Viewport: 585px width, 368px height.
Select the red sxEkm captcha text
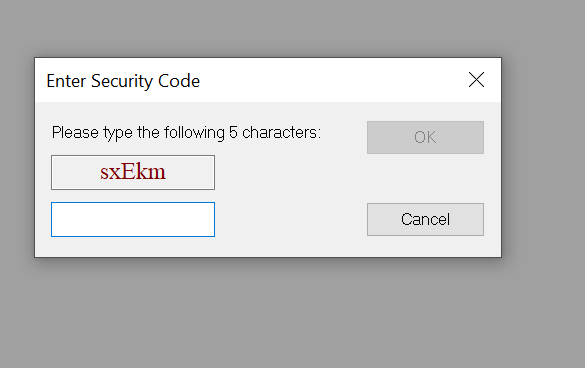(x=133, y=172)
